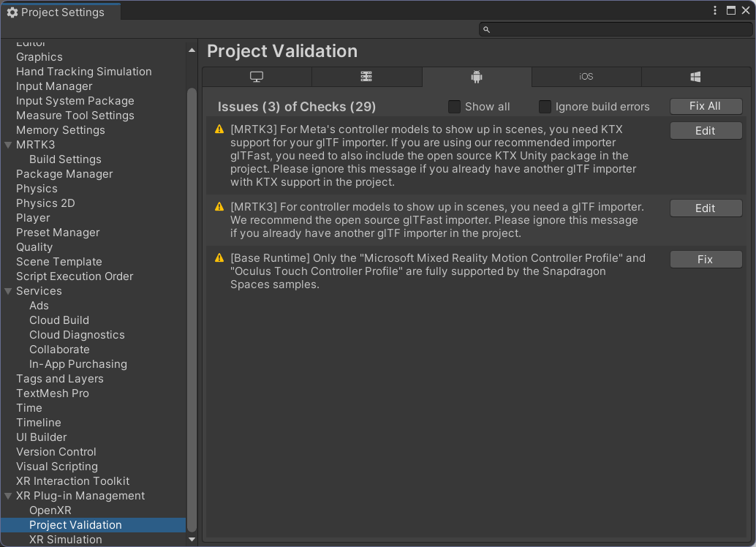The image size is (756, 547).
Task: Open Measure Tool Settings
Action: click(x=75, y=116)
